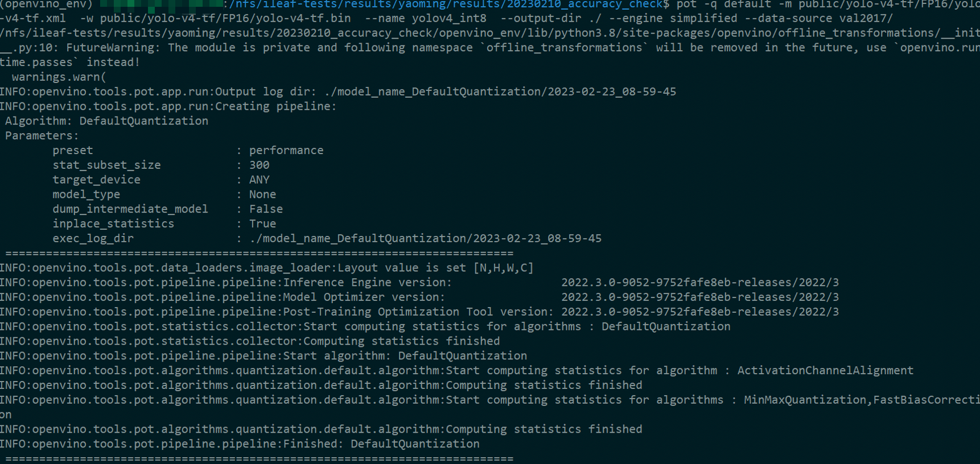980x464 pixels.
Task: Click the ActivationChannelAlignment algorithm name
Action: pos(825,371)
